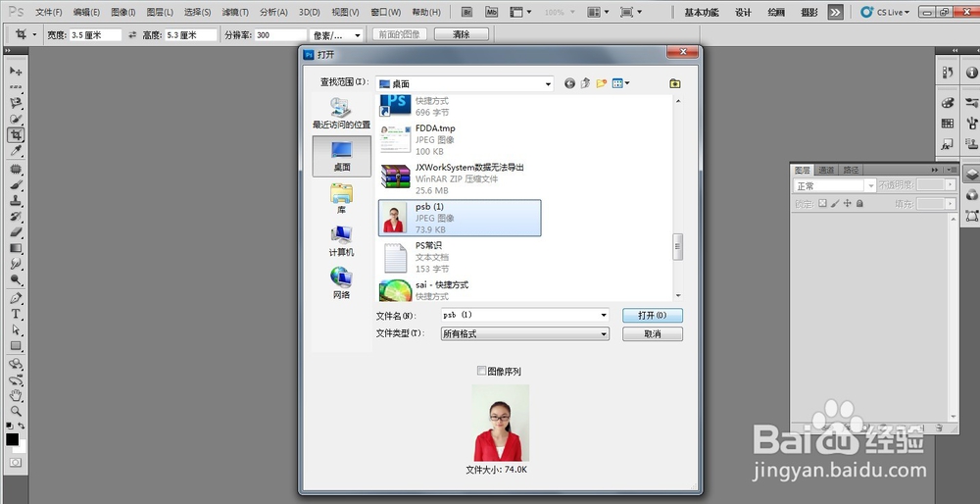The height and width of the screenshot is (504, 980).
Task: Toggle lock all in Layers panel
Action: click(x=859, y=203)
